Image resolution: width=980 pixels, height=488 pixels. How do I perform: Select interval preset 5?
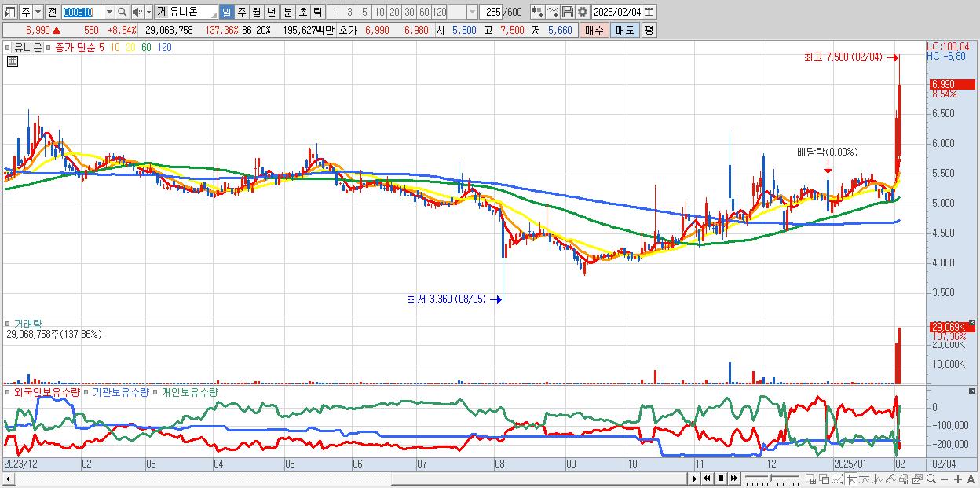[364, 12]
